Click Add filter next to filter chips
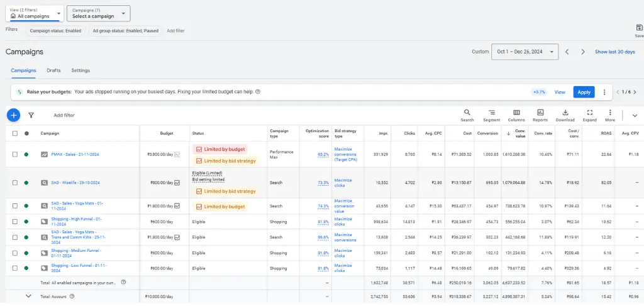 pos(176,31)
